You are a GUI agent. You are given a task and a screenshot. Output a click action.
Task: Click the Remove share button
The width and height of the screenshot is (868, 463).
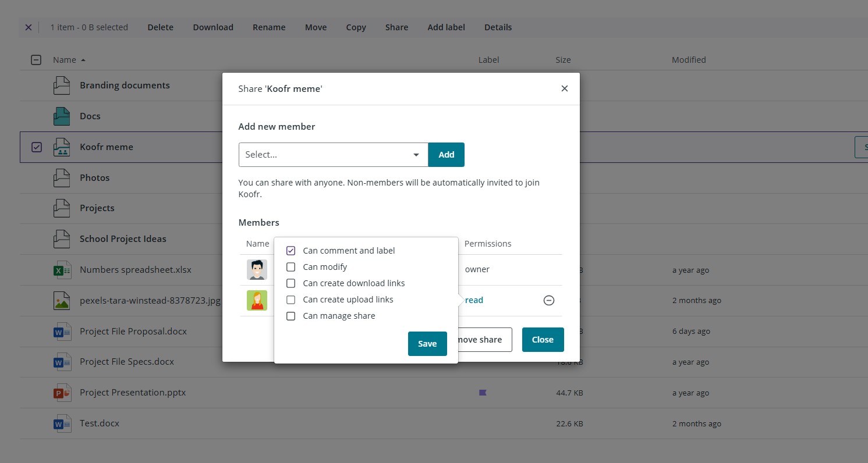coord(484,340)
